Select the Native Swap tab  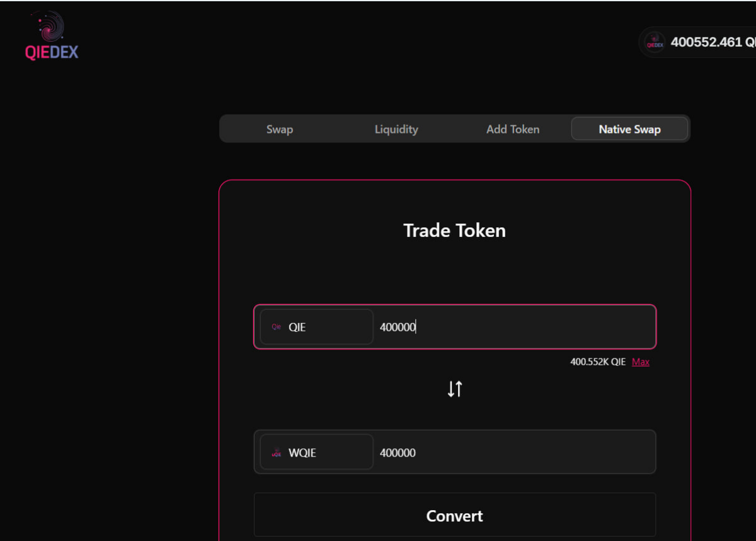(629, 129)
